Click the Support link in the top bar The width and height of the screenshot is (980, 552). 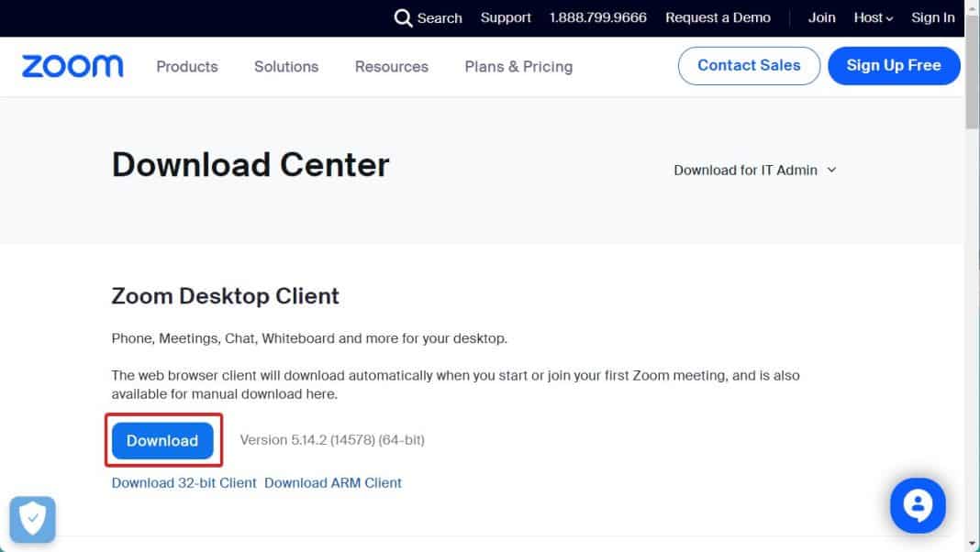tap(505, 17)
